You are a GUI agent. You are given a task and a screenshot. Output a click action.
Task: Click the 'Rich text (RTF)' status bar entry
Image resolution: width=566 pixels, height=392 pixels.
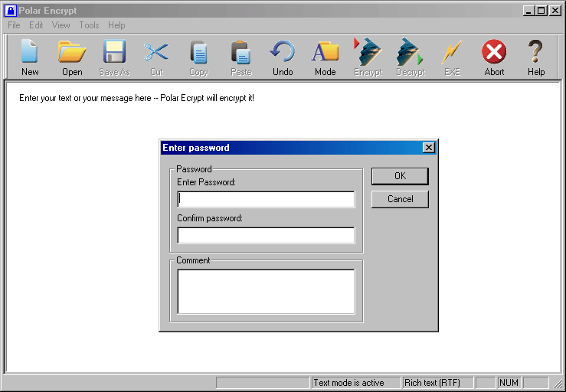pos(437,383)
